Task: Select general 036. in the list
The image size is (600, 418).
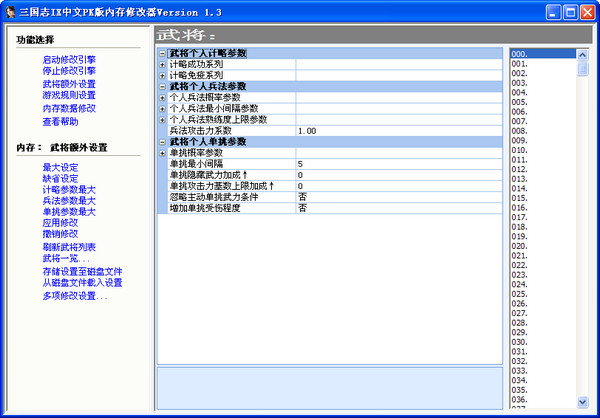Action: (543, 400)
